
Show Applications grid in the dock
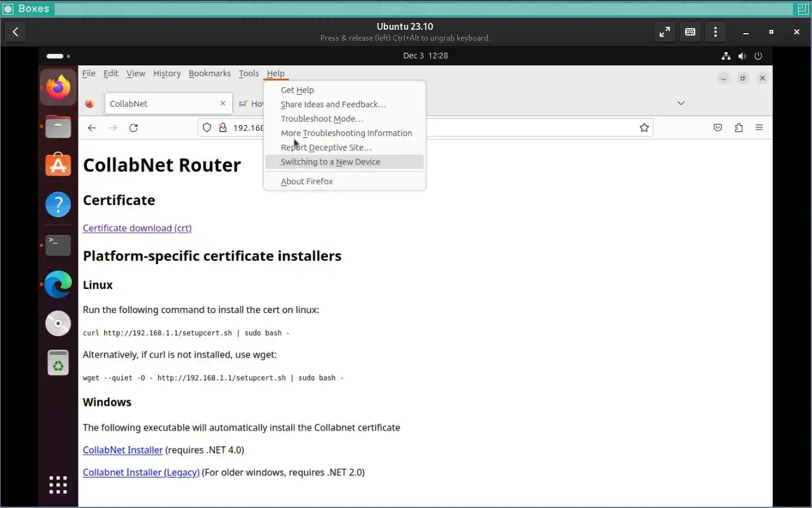click(58, 485)
